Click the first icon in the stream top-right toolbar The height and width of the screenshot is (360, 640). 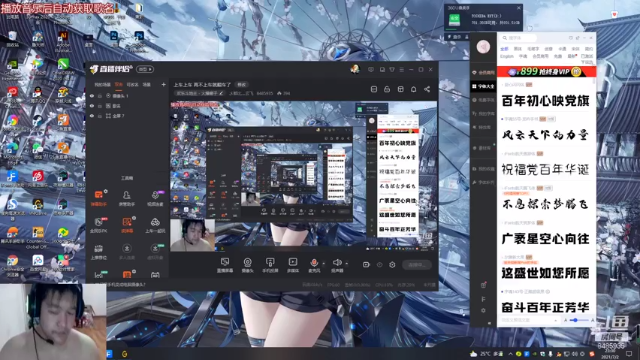(374, 89)
